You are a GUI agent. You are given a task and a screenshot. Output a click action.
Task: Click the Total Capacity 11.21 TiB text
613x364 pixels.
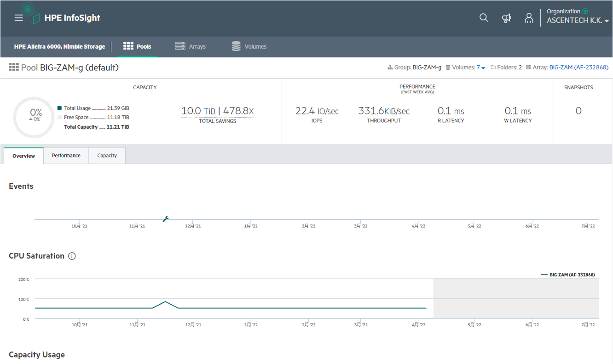tap(97, 127)
